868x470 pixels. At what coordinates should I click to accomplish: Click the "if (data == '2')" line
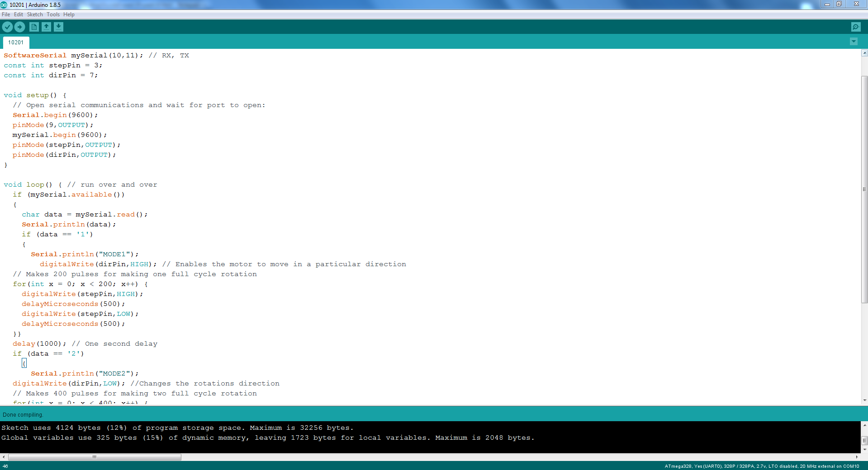[48, 354]
